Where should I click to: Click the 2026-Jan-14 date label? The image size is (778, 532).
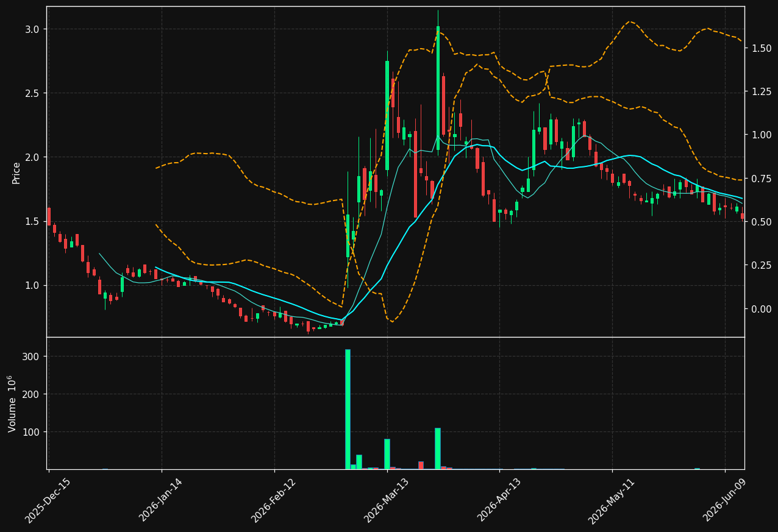pyautogui.click(x=161, y=500)
